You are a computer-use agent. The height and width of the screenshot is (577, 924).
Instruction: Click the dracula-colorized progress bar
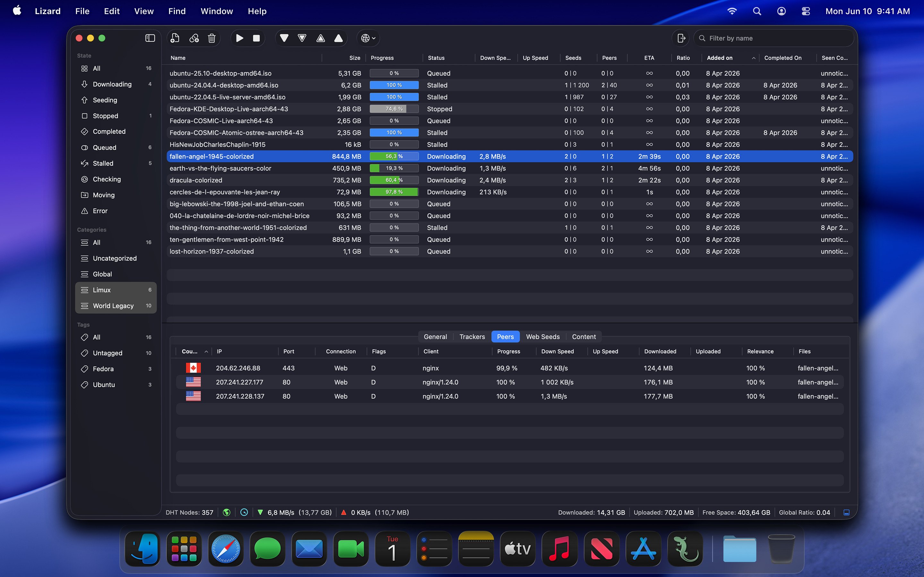click(394, 180)
